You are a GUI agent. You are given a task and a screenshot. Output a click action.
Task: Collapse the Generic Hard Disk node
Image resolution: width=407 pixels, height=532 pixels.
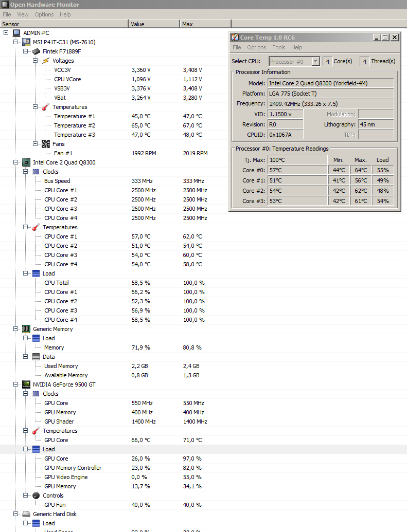click(15, 514)
